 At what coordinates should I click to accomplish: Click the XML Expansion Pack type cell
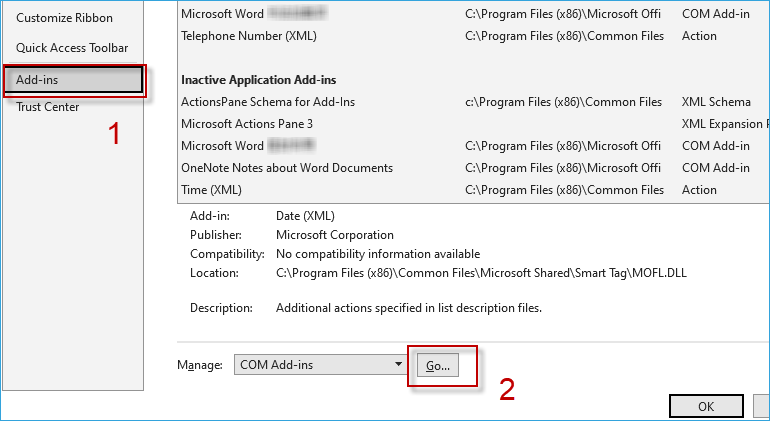click(x=725, y=124)
